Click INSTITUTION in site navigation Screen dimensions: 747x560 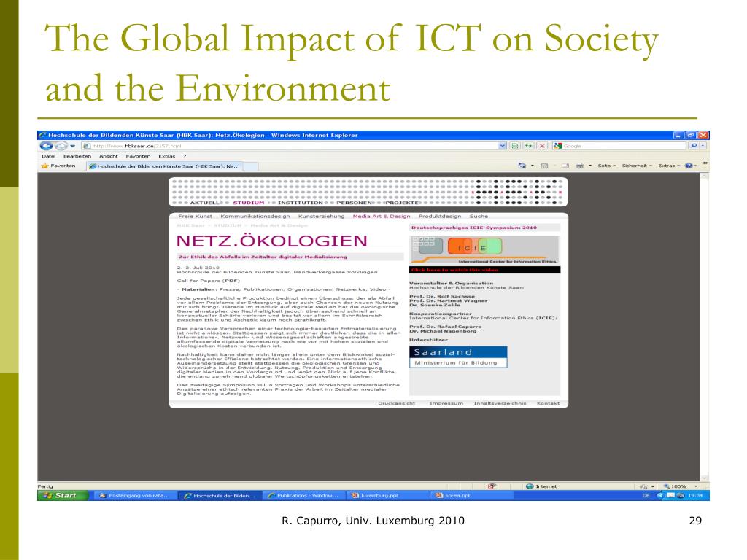(300, 203)
